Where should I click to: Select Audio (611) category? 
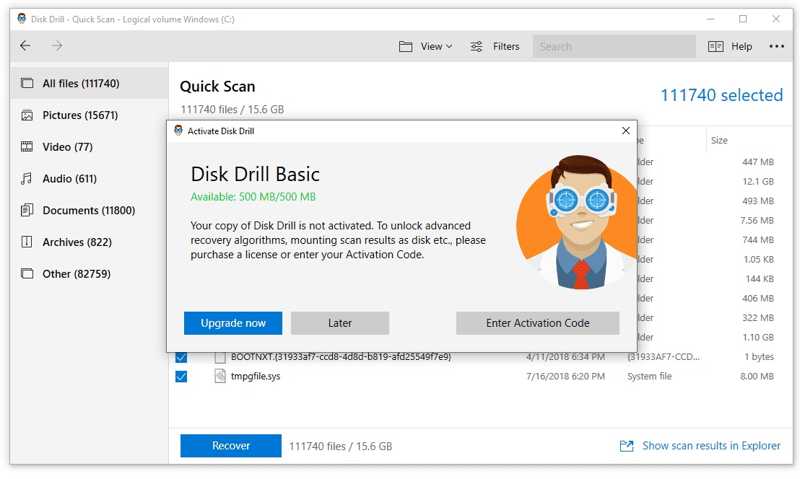click(89, 179)
